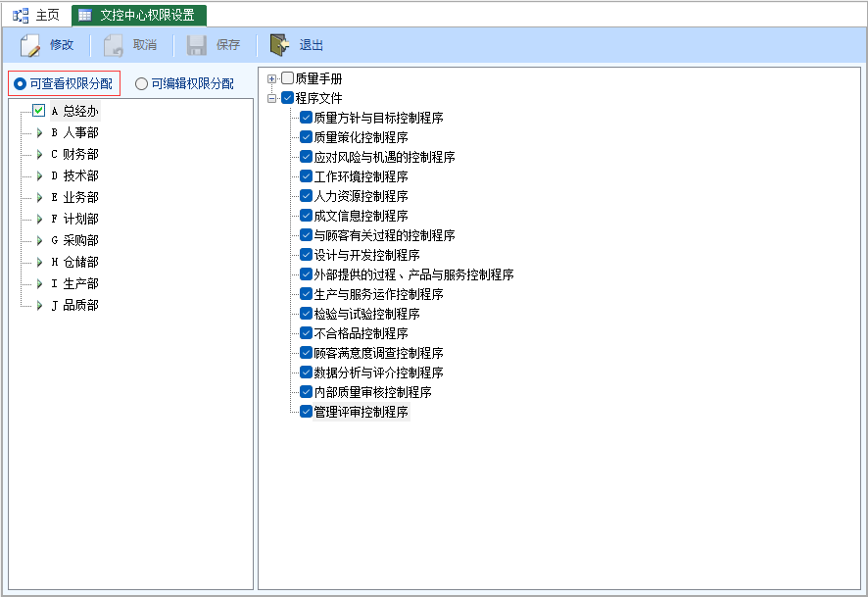The image size is (868, 597).
Task: Uncheck 工作环境控制程序 checkbox
Action: [x=306, y=176]
